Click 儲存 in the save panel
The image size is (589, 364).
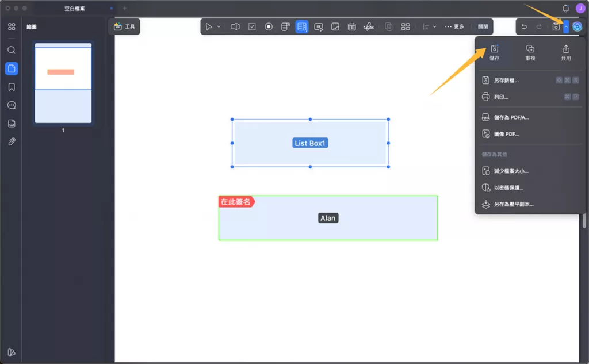pos(494,52)
